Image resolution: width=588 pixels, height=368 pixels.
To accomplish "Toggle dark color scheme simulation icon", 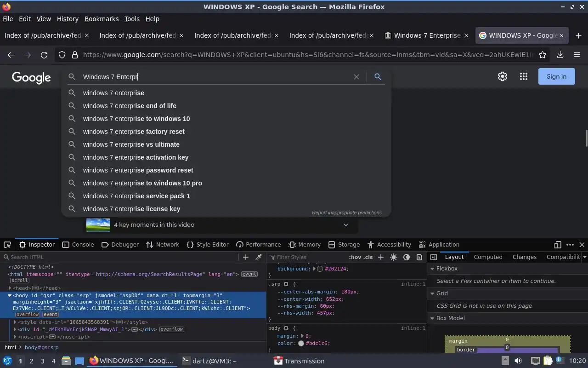I will (x=407, y=257).
